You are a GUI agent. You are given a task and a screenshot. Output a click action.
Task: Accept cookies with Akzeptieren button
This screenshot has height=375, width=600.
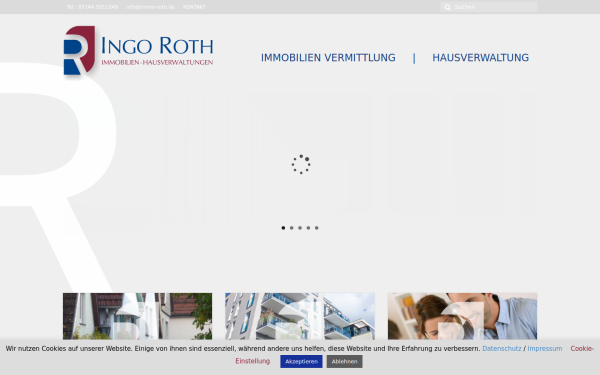[x=301, y=361]
